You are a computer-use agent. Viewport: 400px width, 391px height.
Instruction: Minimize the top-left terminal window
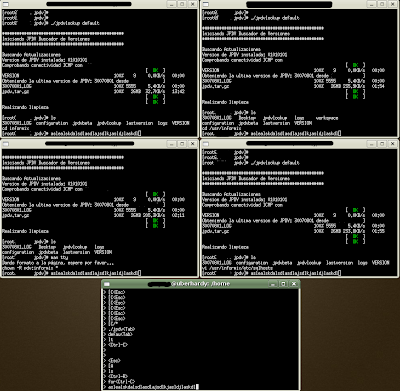tap(171, 4)
